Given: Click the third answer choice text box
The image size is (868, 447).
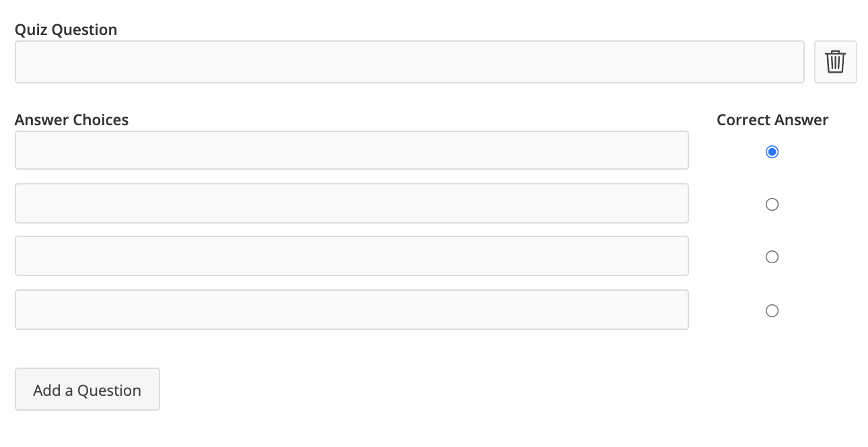Looking at the screenshot, I should (351, 256).
